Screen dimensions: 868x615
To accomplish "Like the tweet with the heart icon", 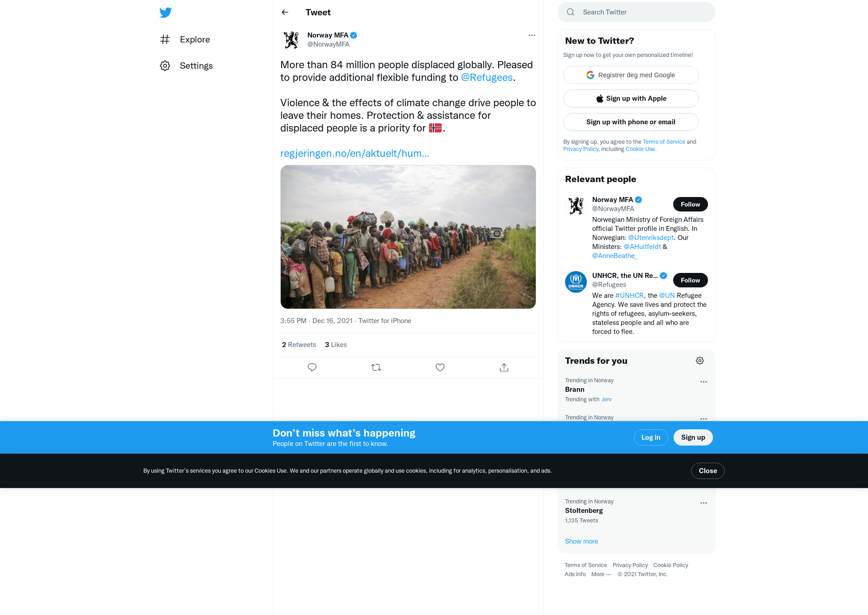I will point(440,367).
